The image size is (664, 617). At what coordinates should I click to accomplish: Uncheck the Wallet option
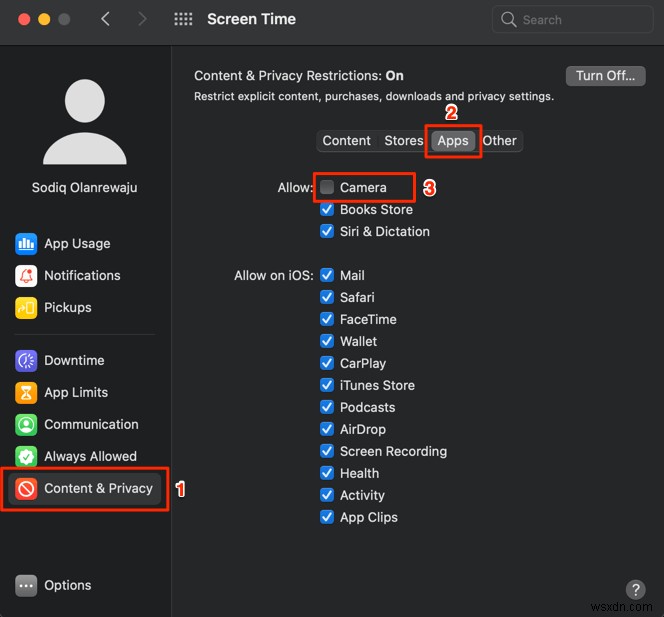(327, 341)
